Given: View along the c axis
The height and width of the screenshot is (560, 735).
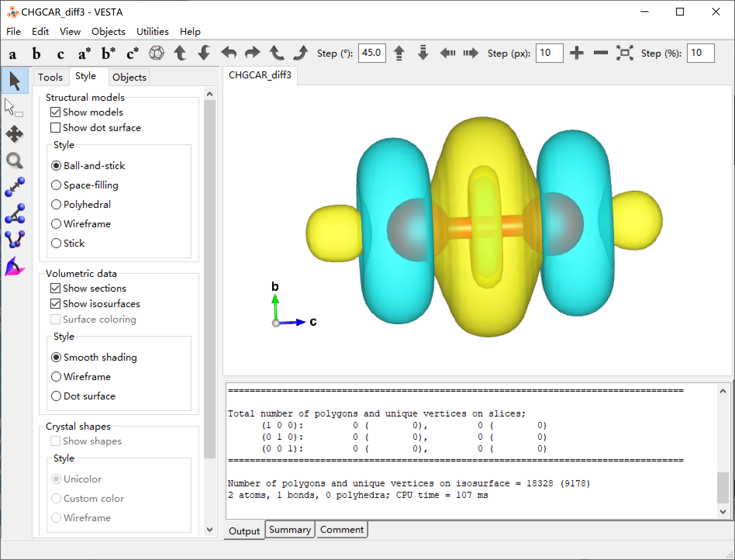Looking at the screenshot, I should [x=60, y=54].
